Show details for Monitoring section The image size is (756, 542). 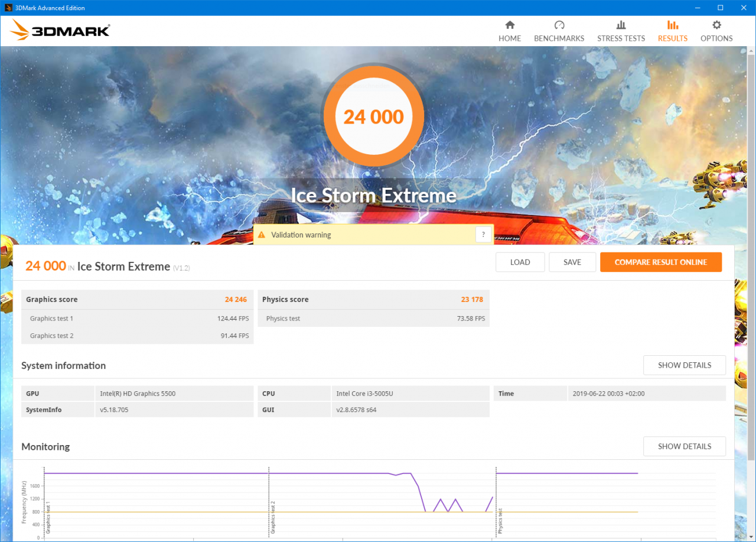(x=685, y=446)
